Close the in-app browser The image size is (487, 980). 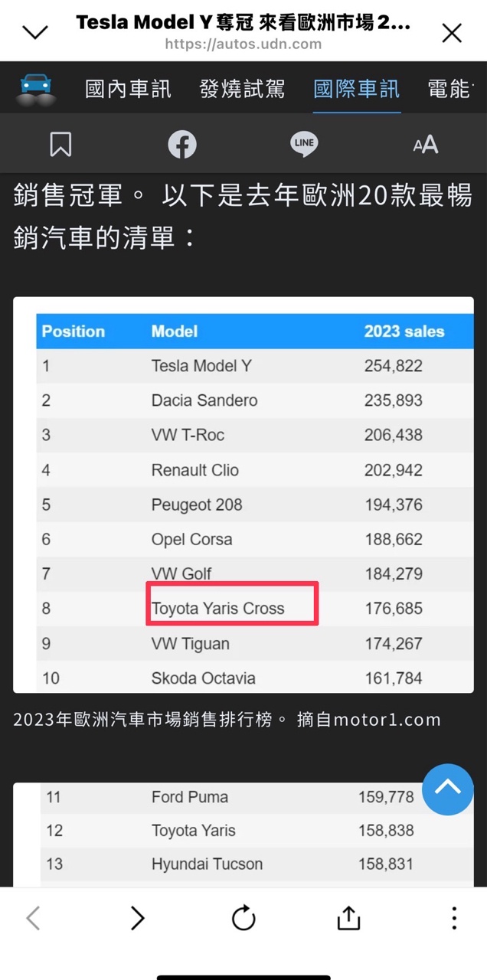(453, 33)
